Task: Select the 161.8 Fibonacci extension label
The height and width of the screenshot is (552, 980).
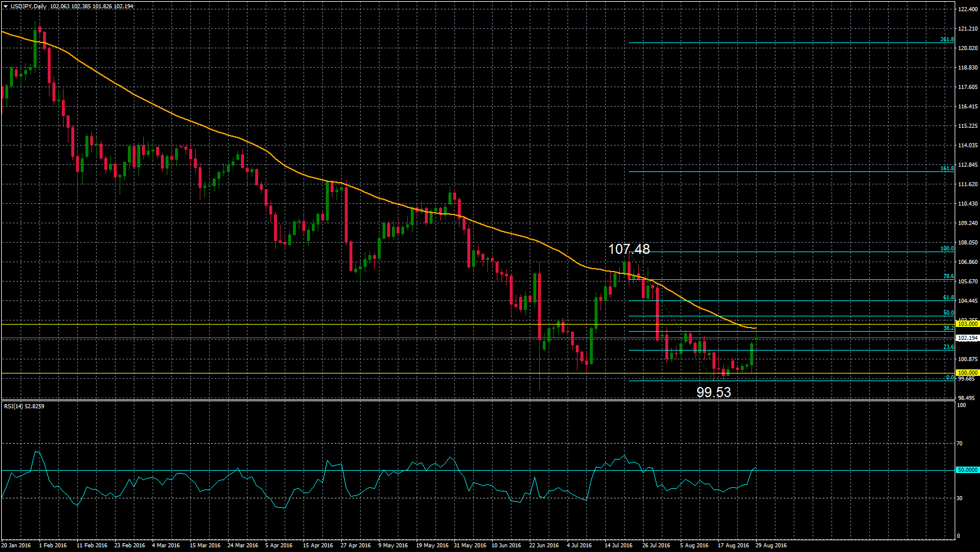Action: coord(947,168)
